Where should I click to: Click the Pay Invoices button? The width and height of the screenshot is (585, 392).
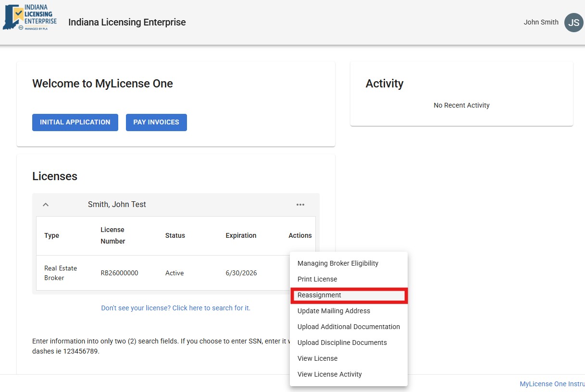tap(156, 122)
